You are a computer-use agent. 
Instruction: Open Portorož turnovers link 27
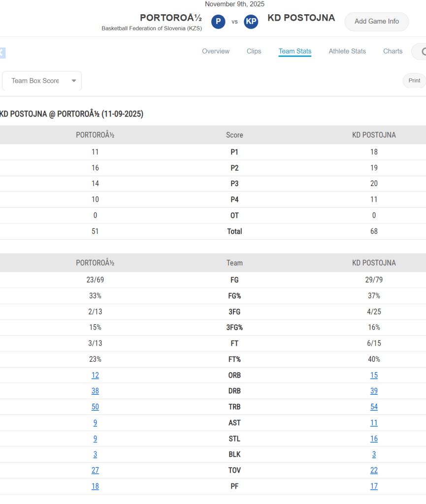[x=95, y=470]
